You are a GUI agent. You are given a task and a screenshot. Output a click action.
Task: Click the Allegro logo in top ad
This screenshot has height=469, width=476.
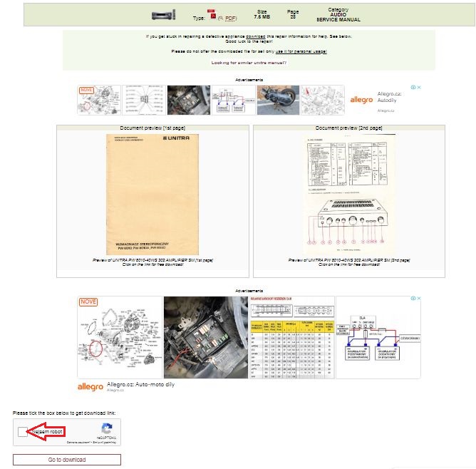[x=361, y=100]
